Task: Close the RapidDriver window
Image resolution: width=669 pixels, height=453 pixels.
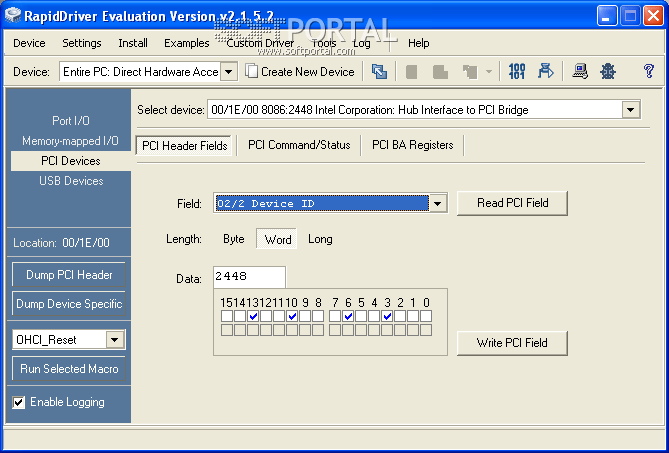Action: pyautogui.click(x=653, y=16)
